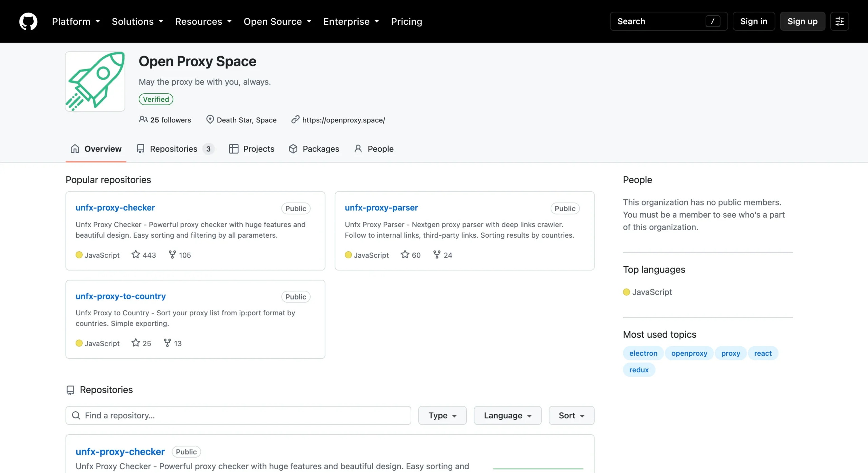Select the Overview tab
Viewport: 868px width, 473px height.
click(96, 149)
